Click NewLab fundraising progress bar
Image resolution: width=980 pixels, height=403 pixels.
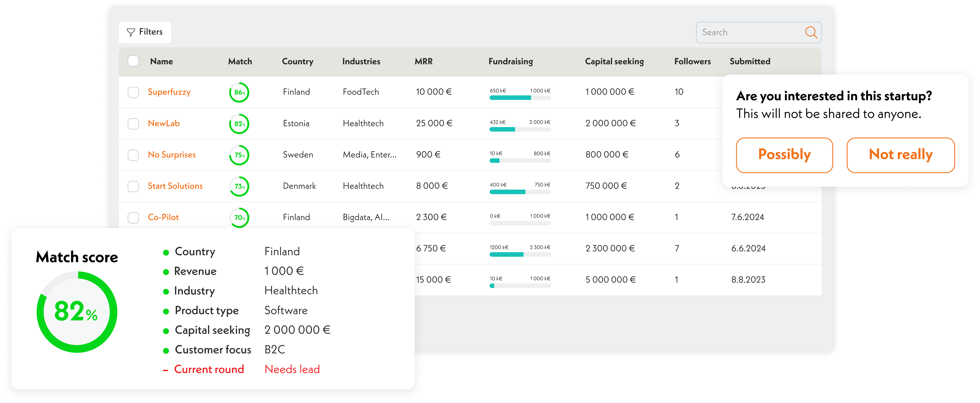[x=520, y=129]
